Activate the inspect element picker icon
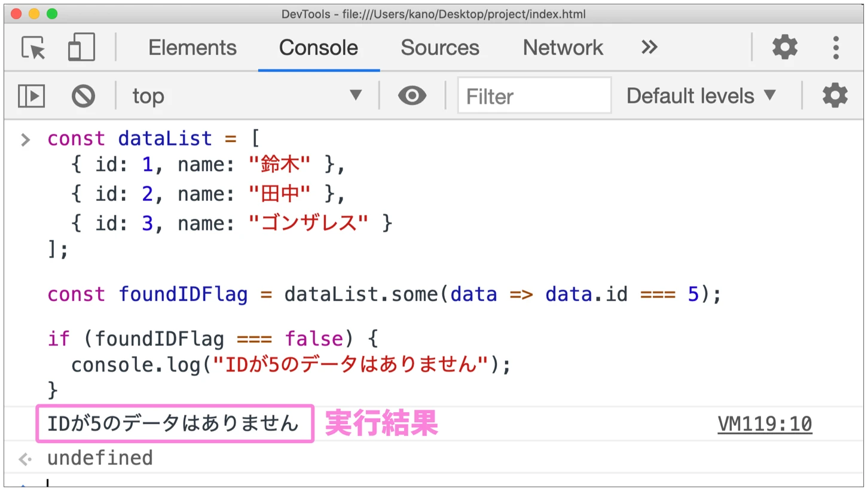 coord(33,47)
